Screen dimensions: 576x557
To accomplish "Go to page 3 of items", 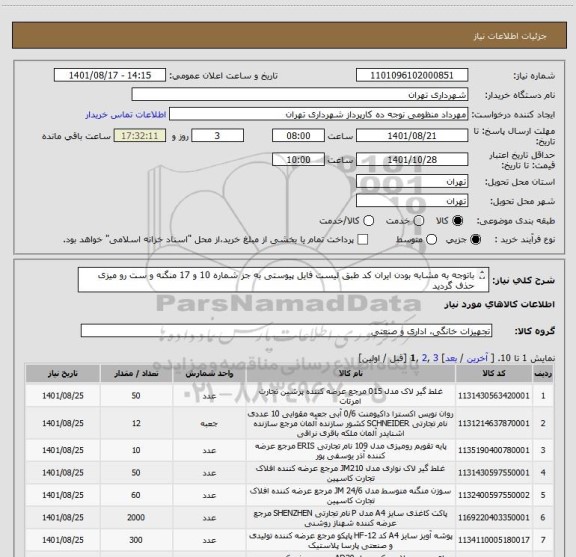I will coord(436,358).
